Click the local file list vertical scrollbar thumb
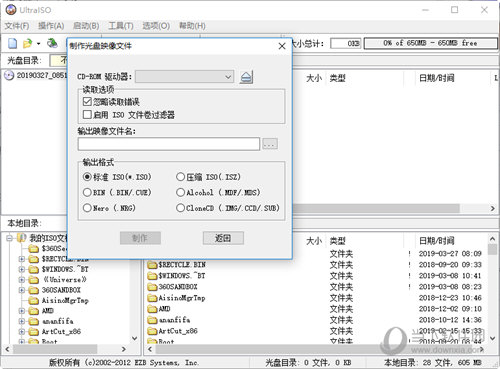 coord(492,249)
